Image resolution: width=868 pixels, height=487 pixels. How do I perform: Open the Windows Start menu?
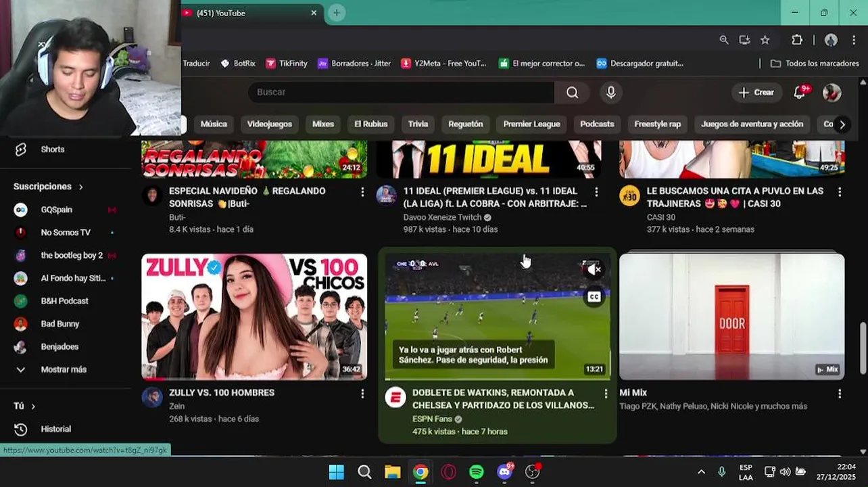point(336,472)
